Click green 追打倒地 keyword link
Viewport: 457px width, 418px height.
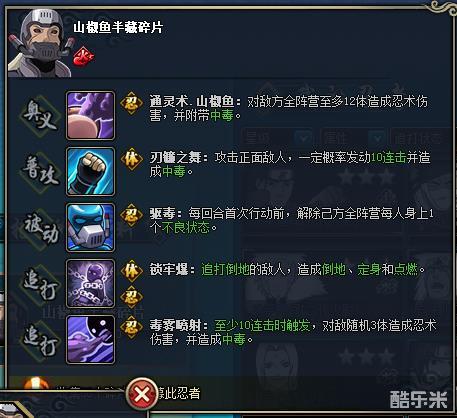225,269
